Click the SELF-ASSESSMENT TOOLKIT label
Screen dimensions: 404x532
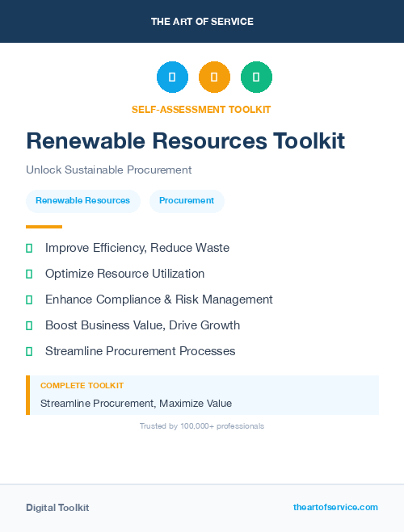(201, 110)
